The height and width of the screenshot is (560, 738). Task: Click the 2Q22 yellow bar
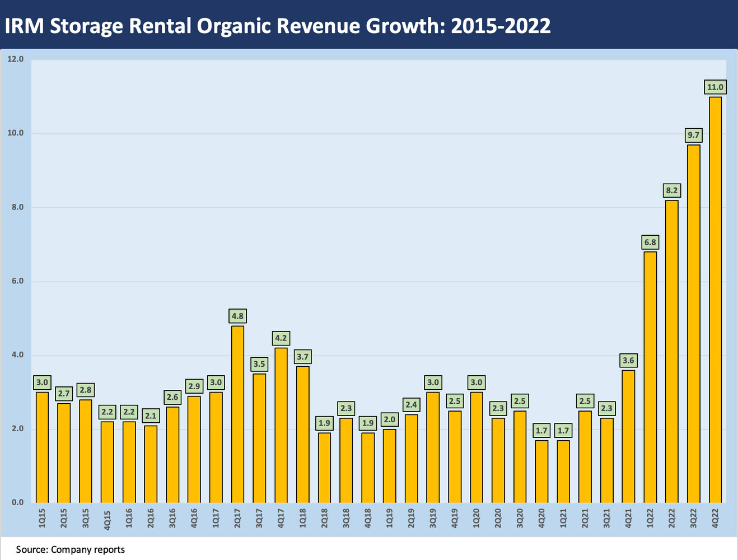click(671, 352)
